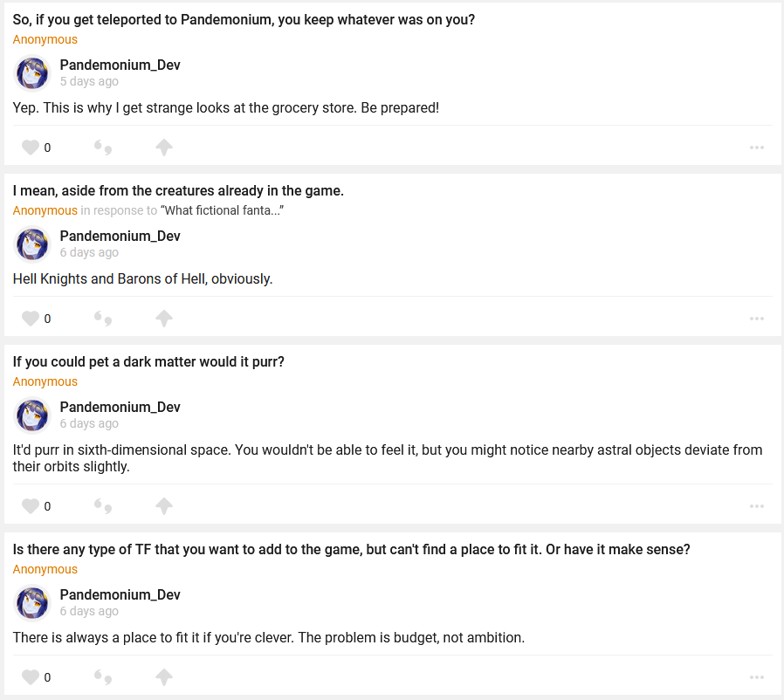Open more options on Hell Knights answer
The image size is (784, 700).
[x=757, y=319]
